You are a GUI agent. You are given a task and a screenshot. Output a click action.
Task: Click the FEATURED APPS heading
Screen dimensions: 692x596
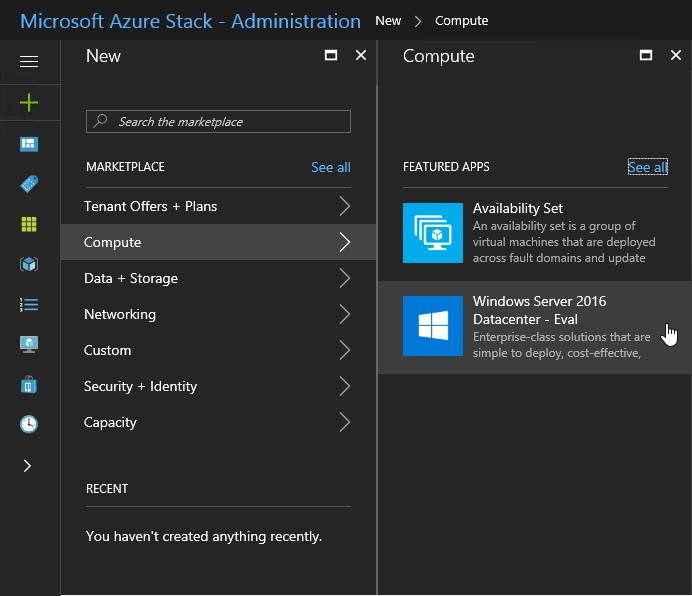[446, 167]
